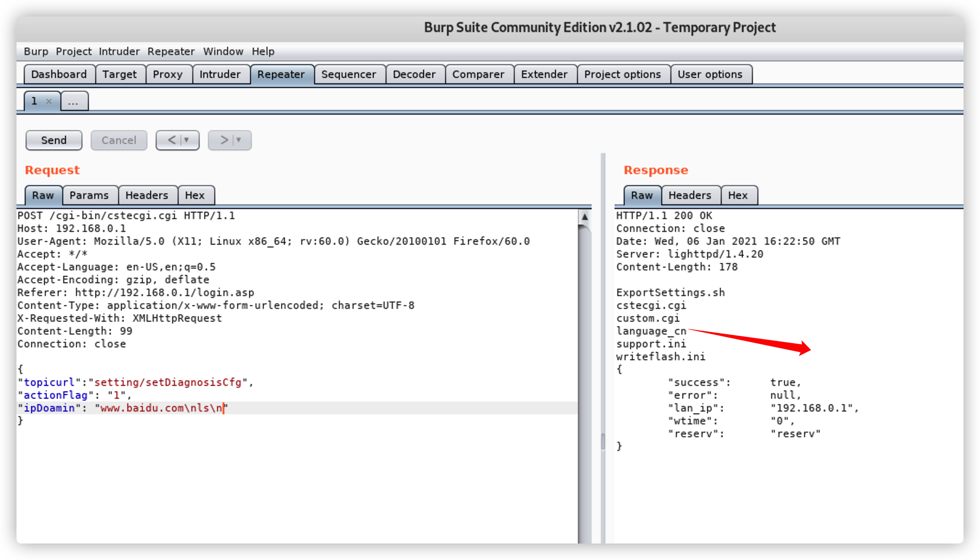Select the Response Raw tab
The width and height of the screenshot is (980, 560).
pyautogui.click(x=642, y=195)
